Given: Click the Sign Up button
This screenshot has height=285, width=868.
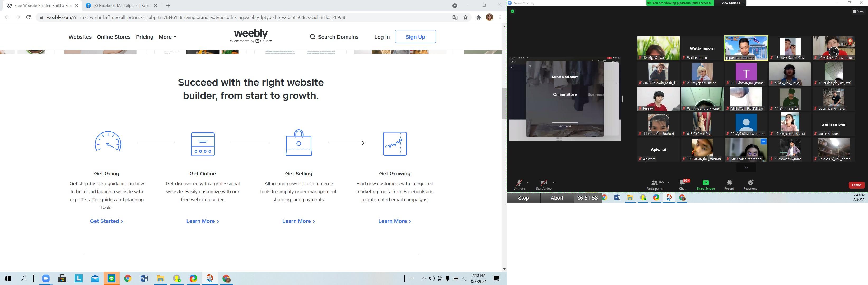Looking at the screenshot, I should tap(415, 37).
